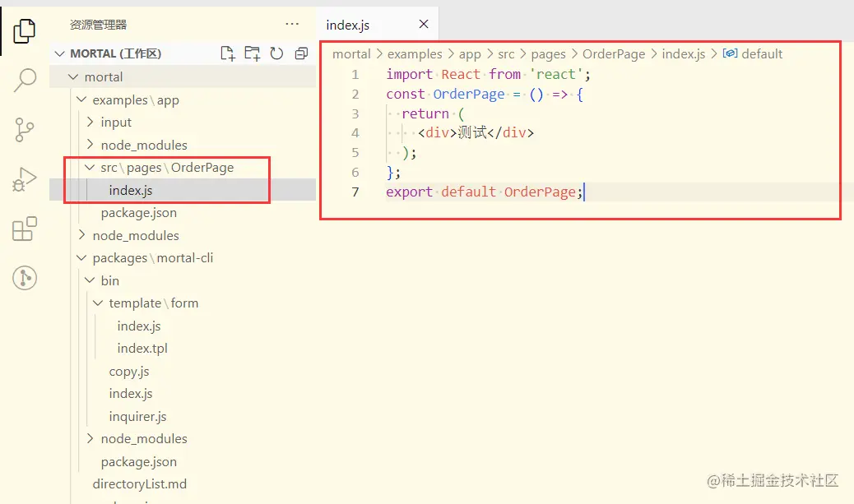Screen dimensions: 854x504
Task: Click the 资源管理器 explorer title
Action: pos(98,25)
